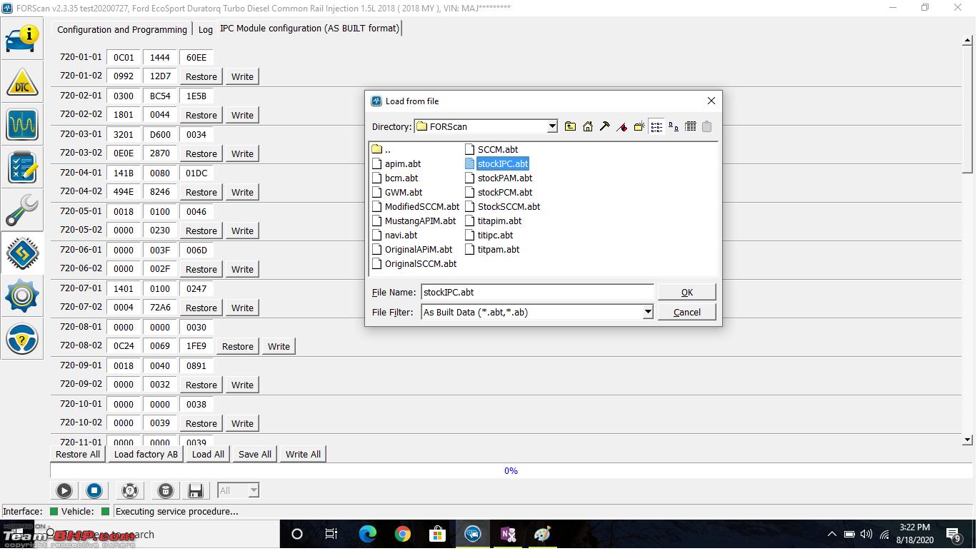Viewport: 980px width, 551px height.
Task: Select IPC Module configuration tab
Action: (309, 29)
